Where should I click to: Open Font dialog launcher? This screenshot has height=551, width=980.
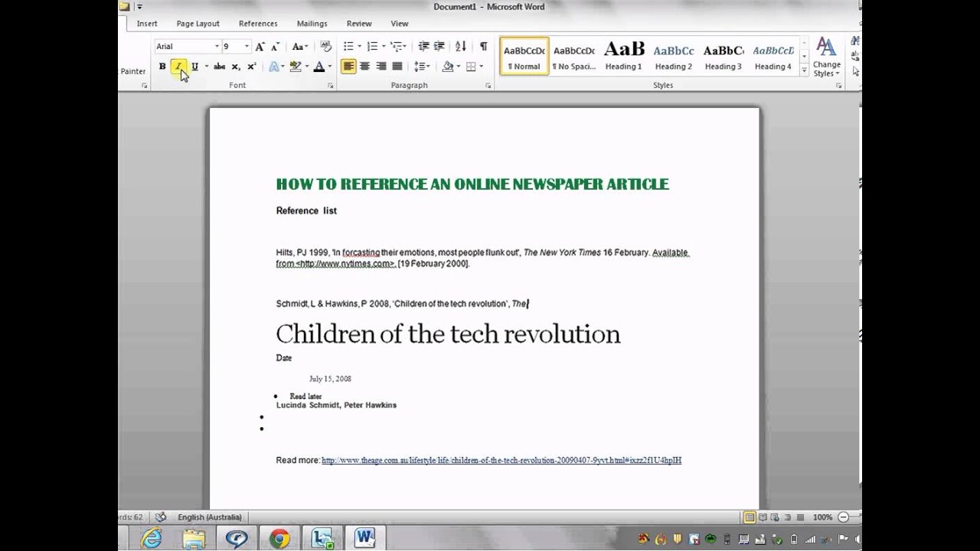331,86
